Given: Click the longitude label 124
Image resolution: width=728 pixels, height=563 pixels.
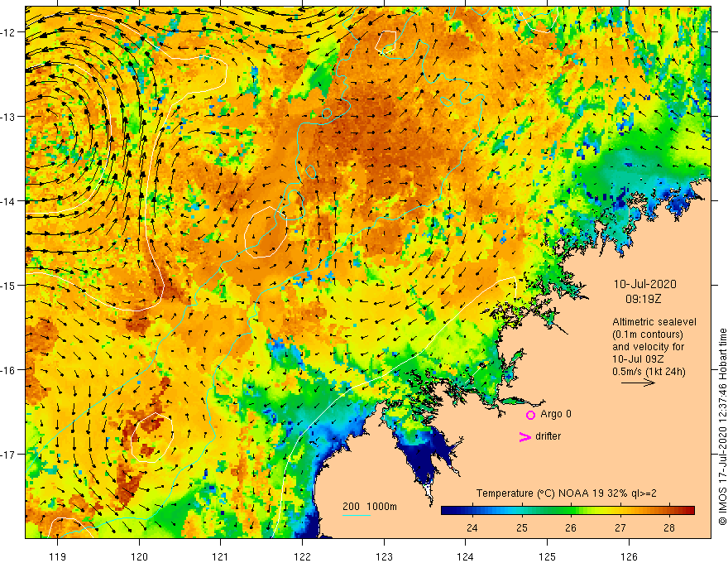Looking at the screenshot, I should [x=466, y=556].
